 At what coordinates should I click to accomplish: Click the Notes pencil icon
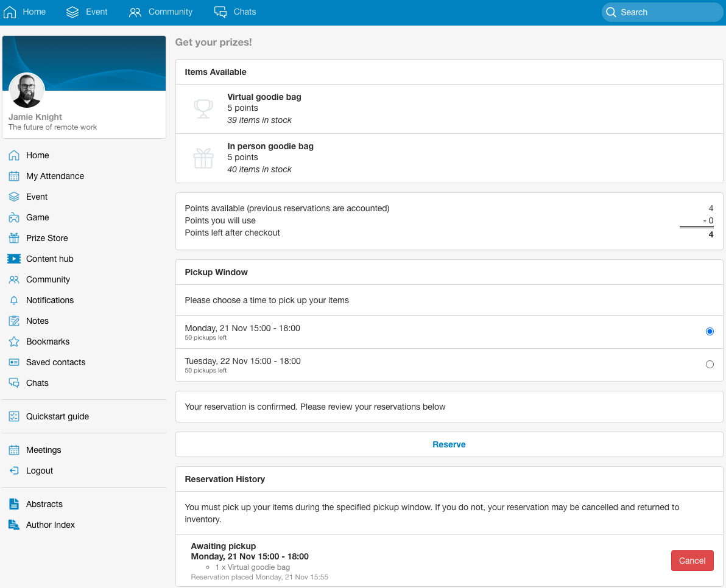coord(14,321)
